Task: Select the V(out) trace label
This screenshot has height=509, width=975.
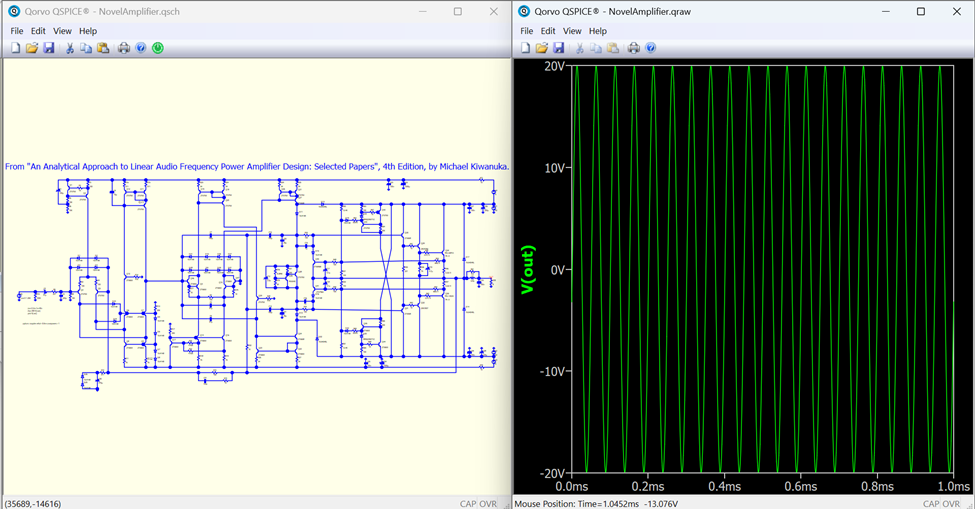Action: (x=528, y=270)
